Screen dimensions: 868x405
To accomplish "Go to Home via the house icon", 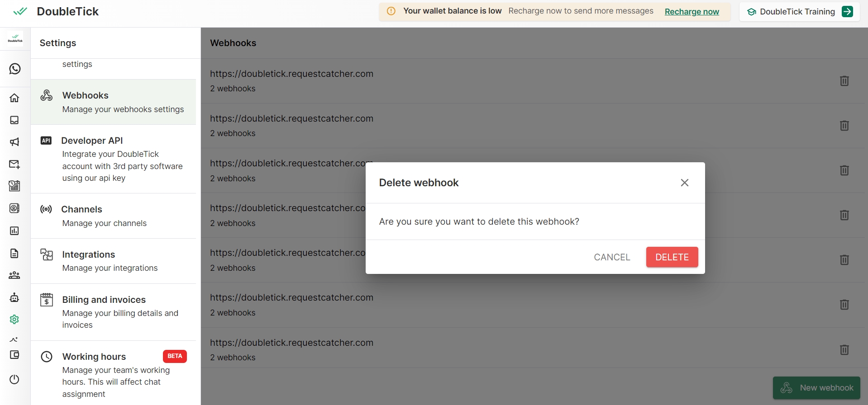I will pos(14,98).
